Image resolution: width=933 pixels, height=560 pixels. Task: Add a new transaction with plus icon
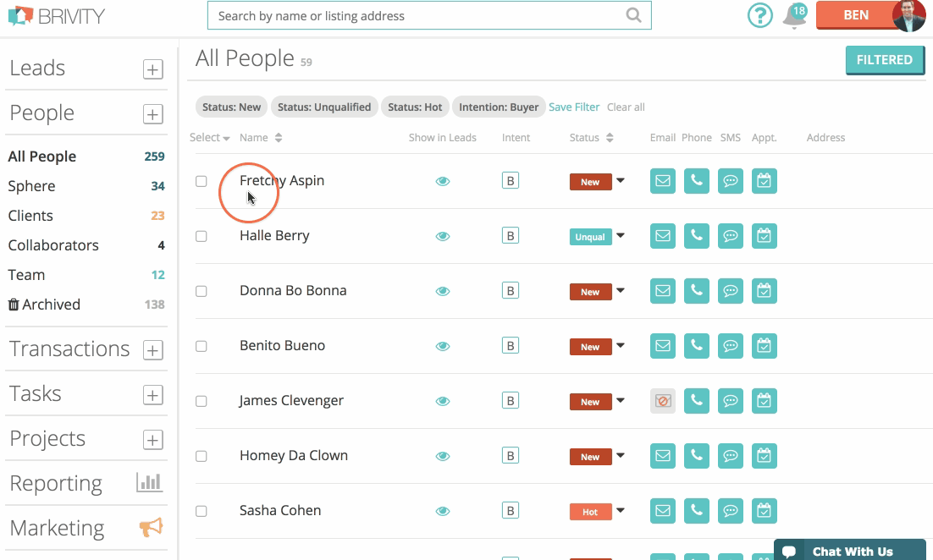click(x=153, y=350)
